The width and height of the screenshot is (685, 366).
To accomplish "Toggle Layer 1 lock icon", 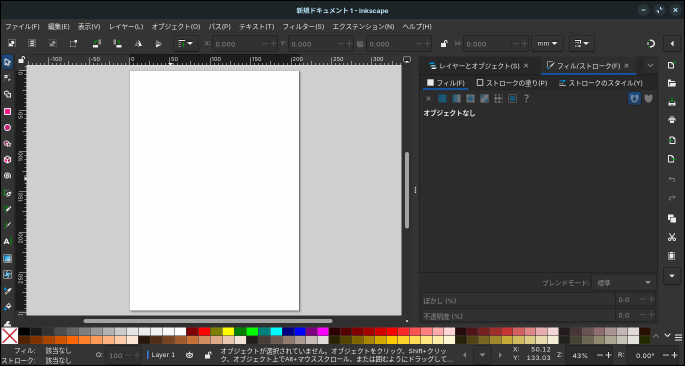I will [x=208, y=355].
